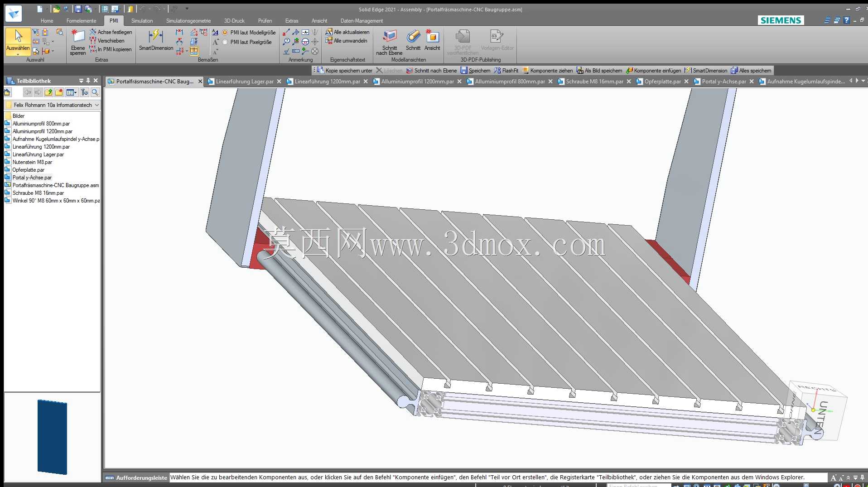
Task: Click the home icon in Teilbibliothek toolbar
Action: (7, 92)
